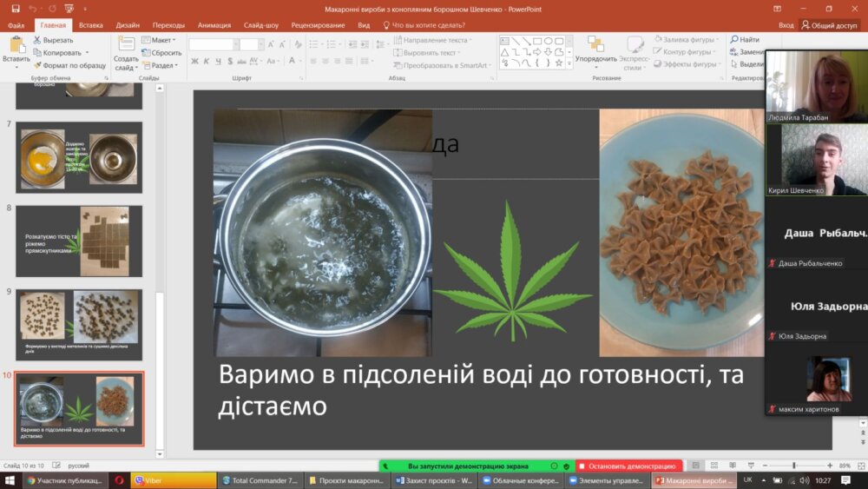
Task: Open Reading view icon in status bar
Action: [733, 466]
